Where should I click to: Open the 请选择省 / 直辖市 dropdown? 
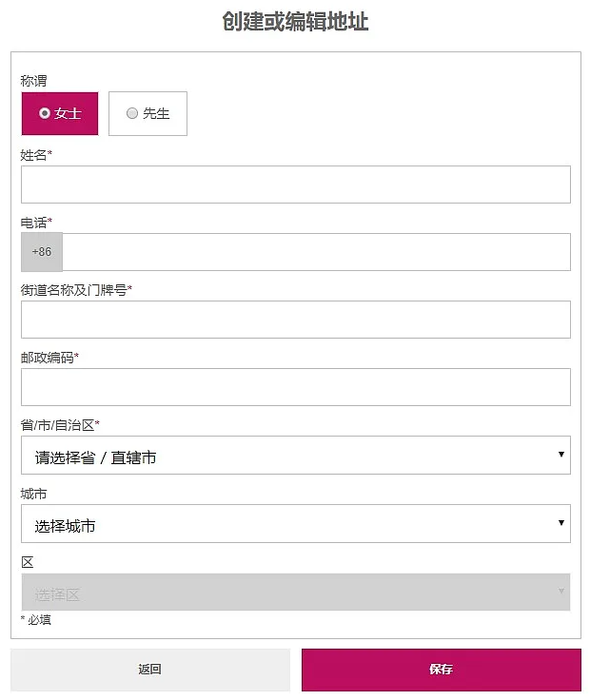click(x=296, y=455)
